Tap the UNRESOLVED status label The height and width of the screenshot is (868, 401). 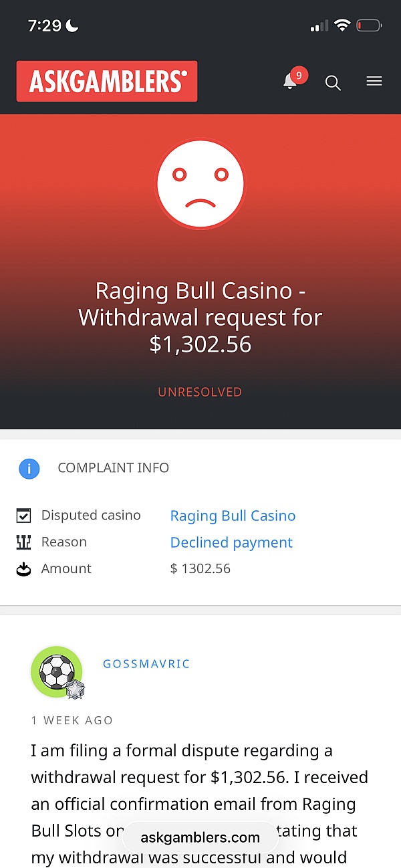[200, 392]
